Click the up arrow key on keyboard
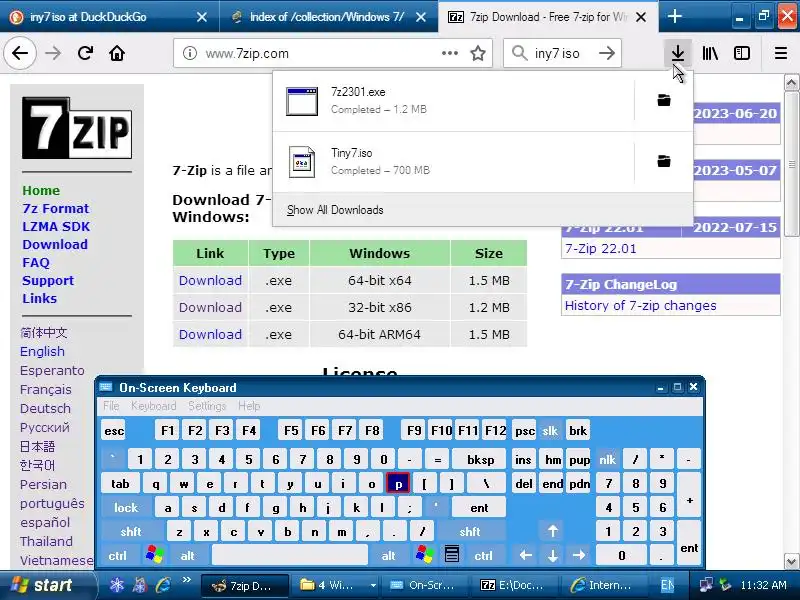The width and height of the screenshot is (800, 600). pos(553,531)
